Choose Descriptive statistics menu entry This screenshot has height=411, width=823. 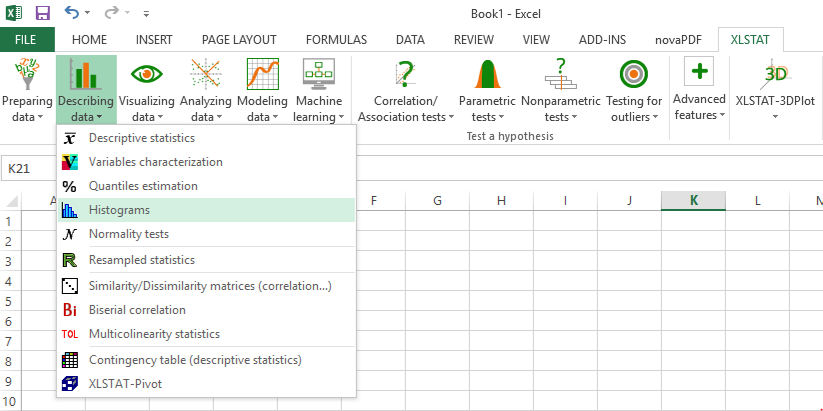141,138
